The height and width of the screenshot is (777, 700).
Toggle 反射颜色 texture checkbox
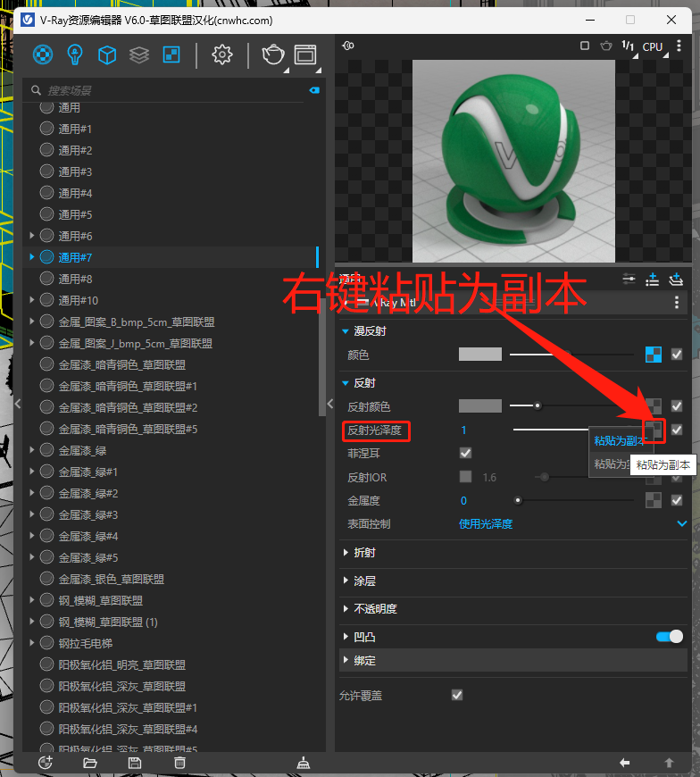tap(677, 405)
